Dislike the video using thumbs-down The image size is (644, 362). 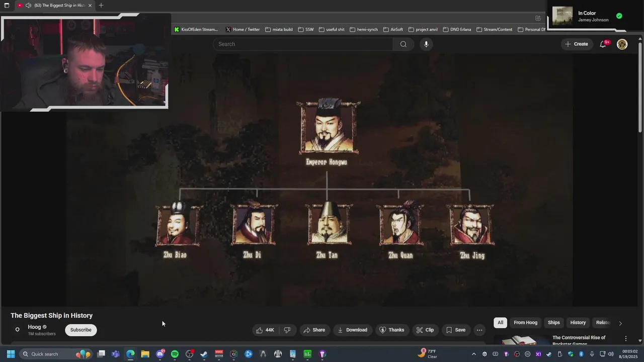tap(287, 330)
